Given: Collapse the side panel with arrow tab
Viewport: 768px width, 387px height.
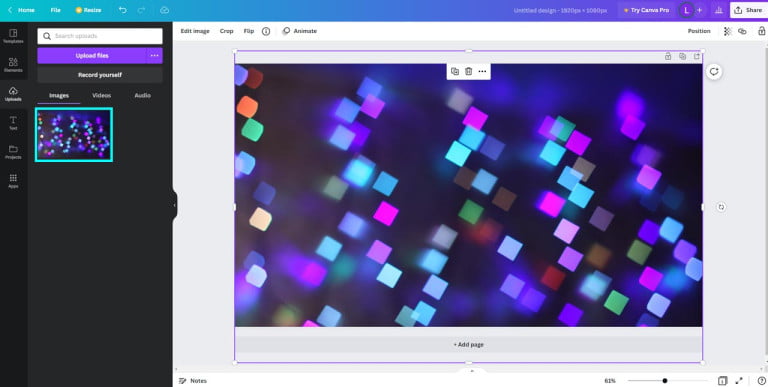Looking at the screenshot, I should pyautogui.click(x=174, y=205).
